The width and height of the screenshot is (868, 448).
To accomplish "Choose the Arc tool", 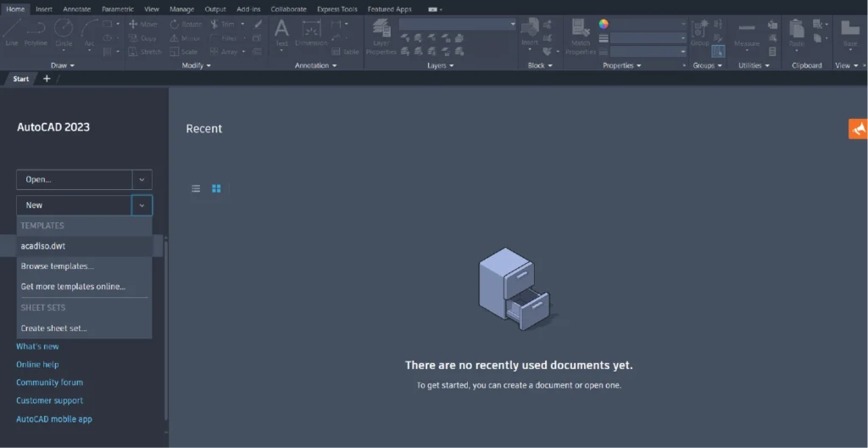I will pyautogui.click(x=89, y=34).
